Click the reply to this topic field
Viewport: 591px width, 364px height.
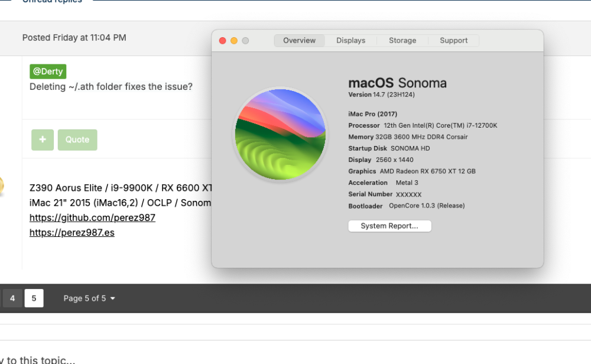[x=38, y=360]
